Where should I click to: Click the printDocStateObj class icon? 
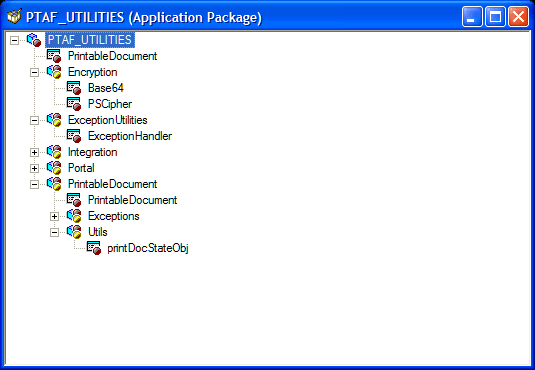[93, 248]
